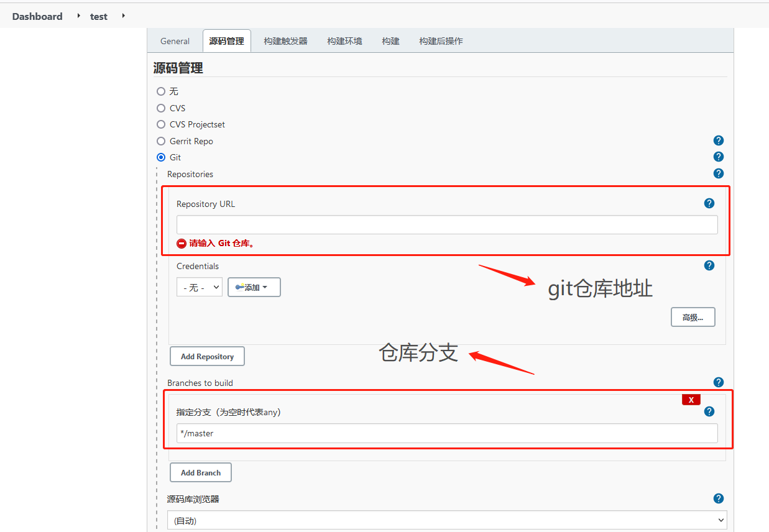The image size is (769, 532).
Task: Select the CVS radio button
Action: (x=161, y=108)
